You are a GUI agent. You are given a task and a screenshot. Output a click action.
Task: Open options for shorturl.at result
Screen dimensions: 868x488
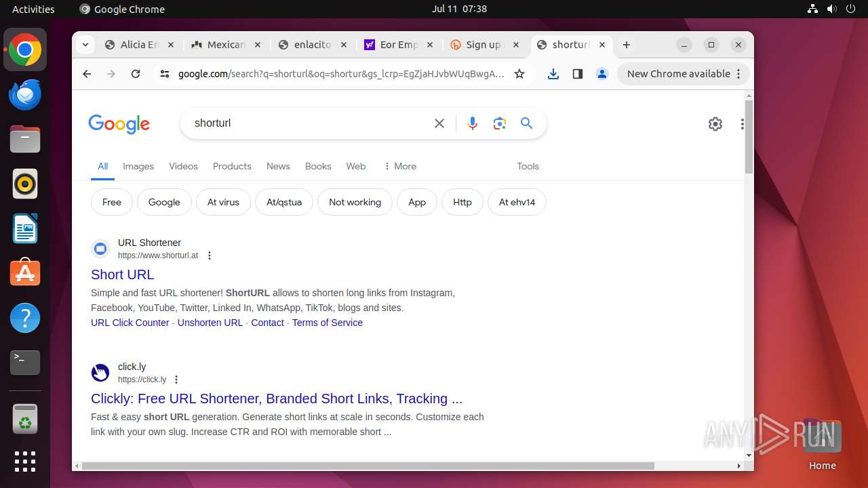click(x=210, y=256)
